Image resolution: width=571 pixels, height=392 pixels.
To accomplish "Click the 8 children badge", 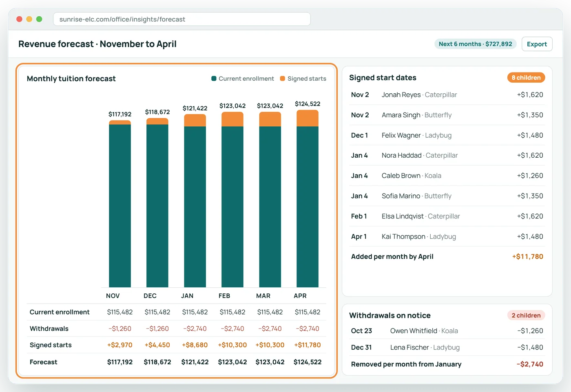I will click(526, 77).
